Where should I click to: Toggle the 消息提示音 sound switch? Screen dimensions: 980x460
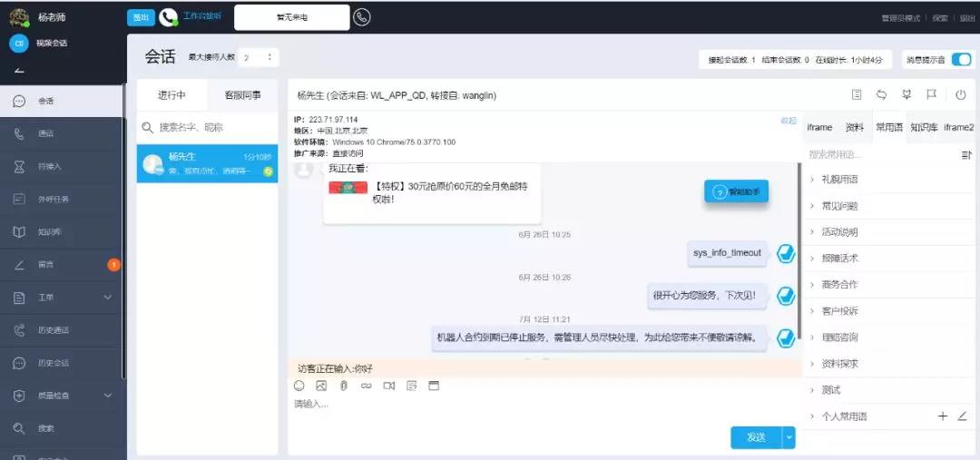pos(960,60)
